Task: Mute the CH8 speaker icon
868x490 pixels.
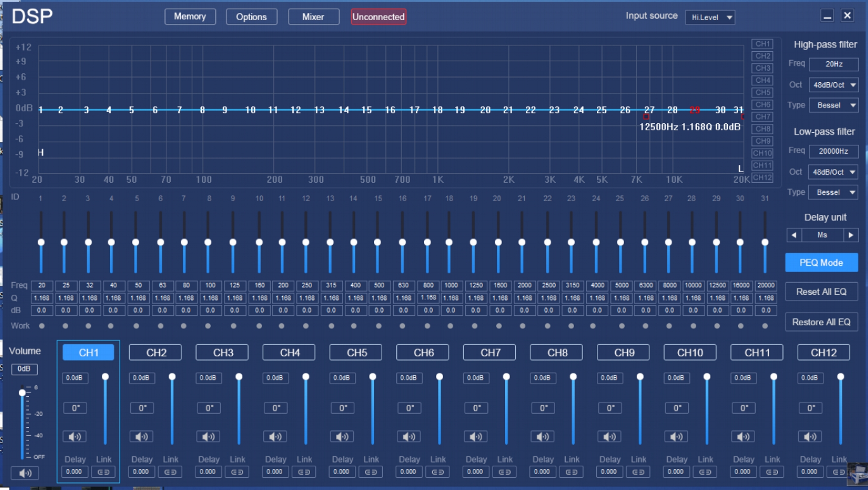Action: point(542,437)
